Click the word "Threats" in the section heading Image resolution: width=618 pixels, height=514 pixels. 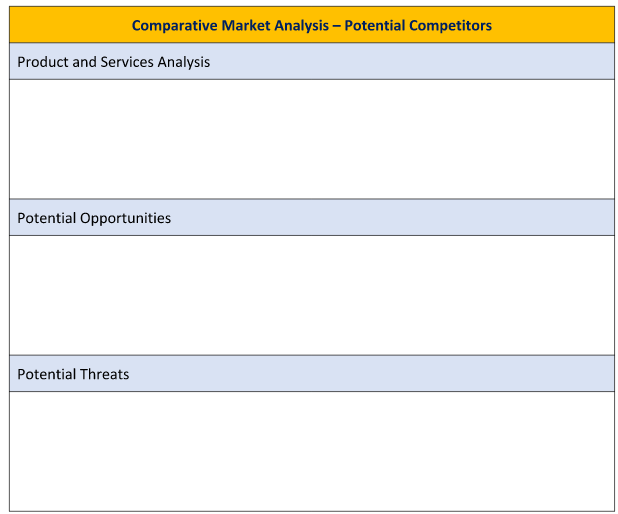106,374
